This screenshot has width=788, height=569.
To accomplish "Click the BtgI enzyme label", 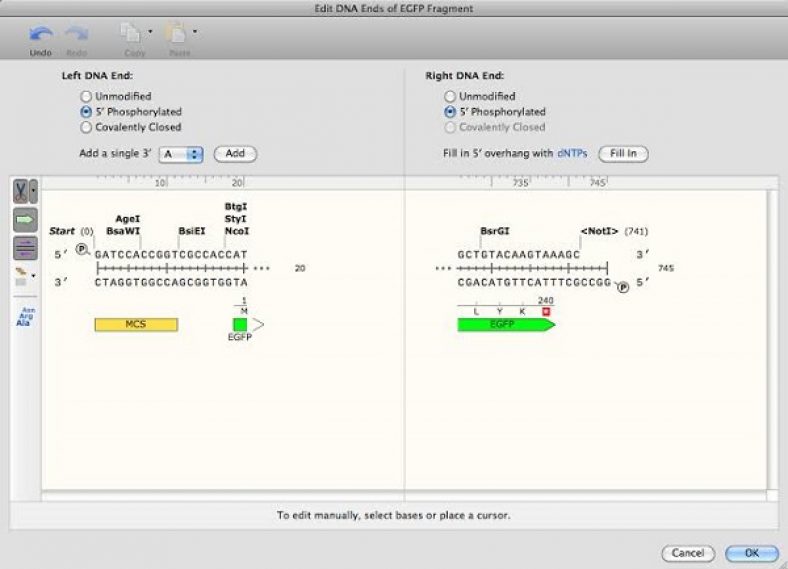I will coord(236,207).
